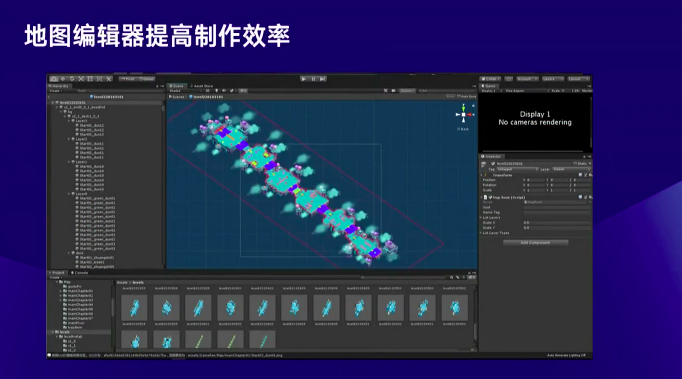682x379 pixels.
Task: Click the Pause button
Action: tap(313, 79)
